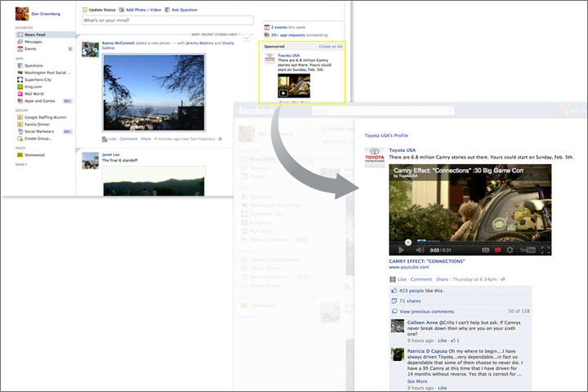Click the Family Dinner group icon
Viewport: 588px width, 392px height.
20,124
